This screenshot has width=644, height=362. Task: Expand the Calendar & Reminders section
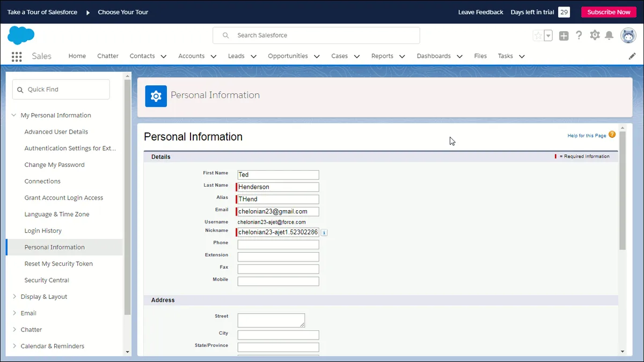click(x=14, y=346)
